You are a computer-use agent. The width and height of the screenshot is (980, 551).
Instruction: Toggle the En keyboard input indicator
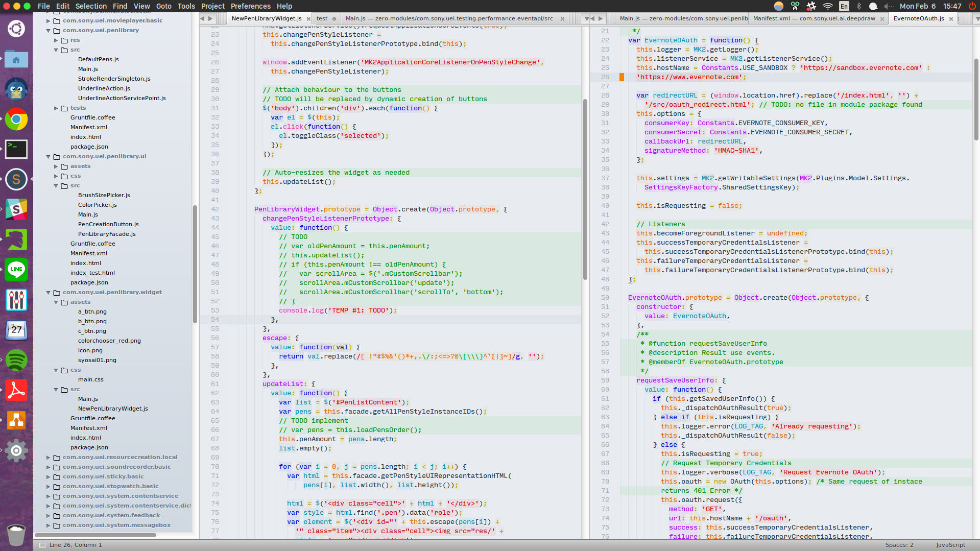click(x=844, y=6)
